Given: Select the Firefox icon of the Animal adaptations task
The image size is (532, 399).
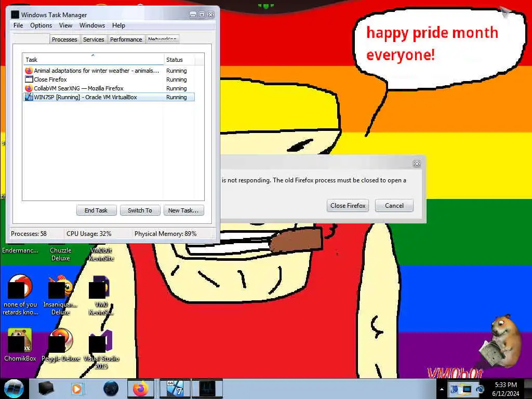Looking at the screenshot, I should pos(29,71).
